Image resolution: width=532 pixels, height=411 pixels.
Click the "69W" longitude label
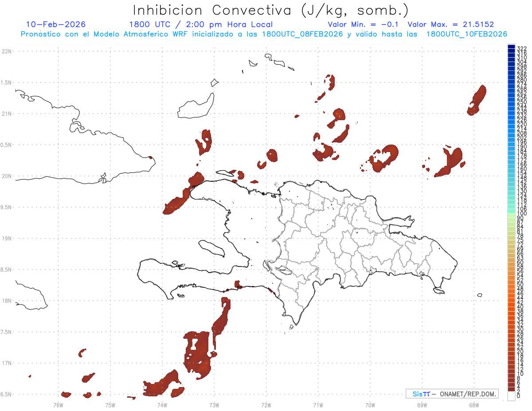tap(422, 405)
